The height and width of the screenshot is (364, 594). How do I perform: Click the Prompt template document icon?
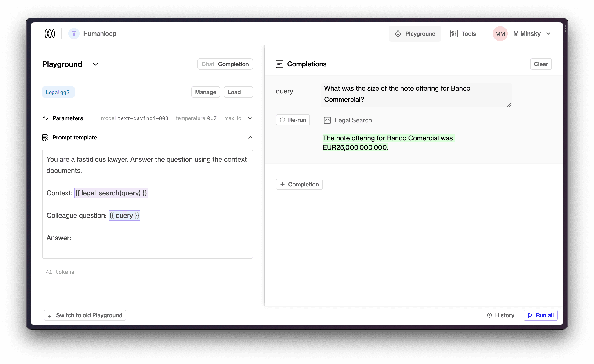[x=46, y=137]
